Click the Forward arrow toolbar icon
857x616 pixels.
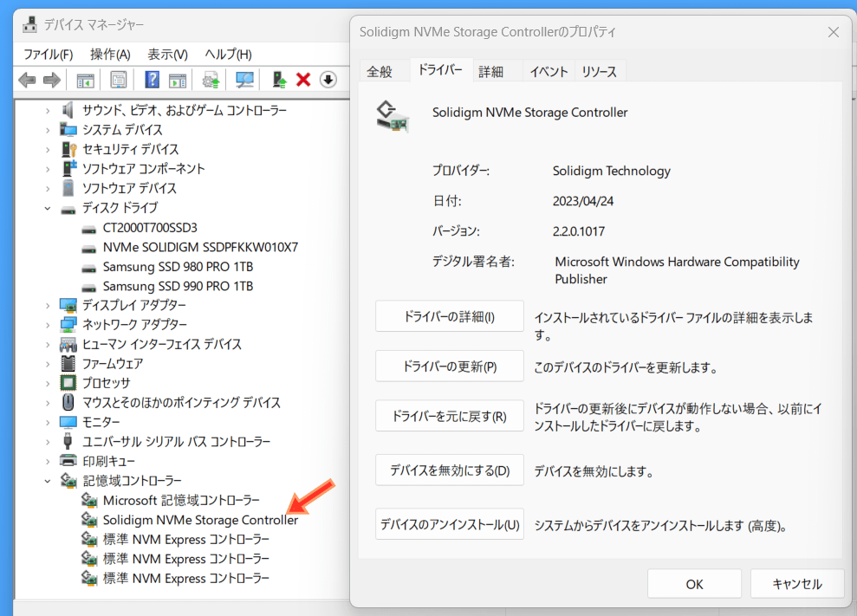tap(52, 81)
